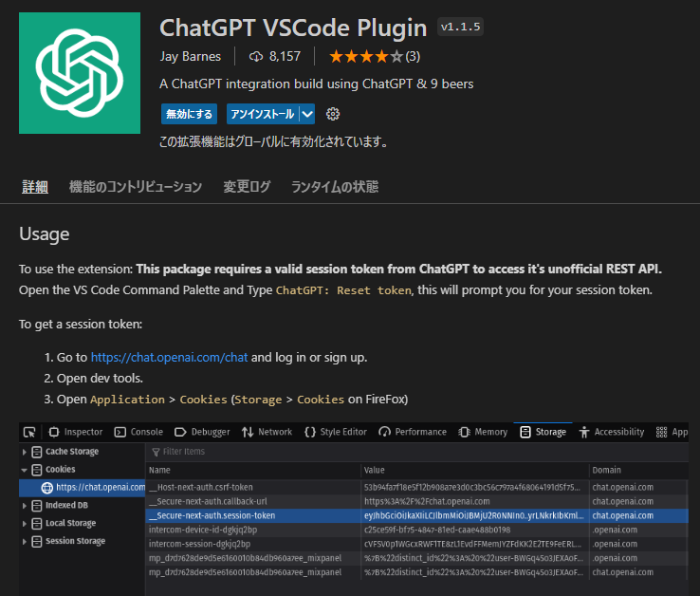Click the Network arrows icon

248,432
